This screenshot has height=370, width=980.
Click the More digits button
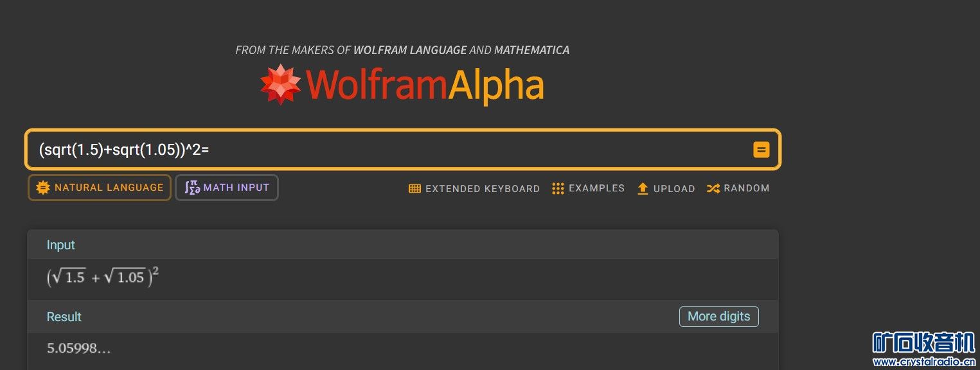718,316
